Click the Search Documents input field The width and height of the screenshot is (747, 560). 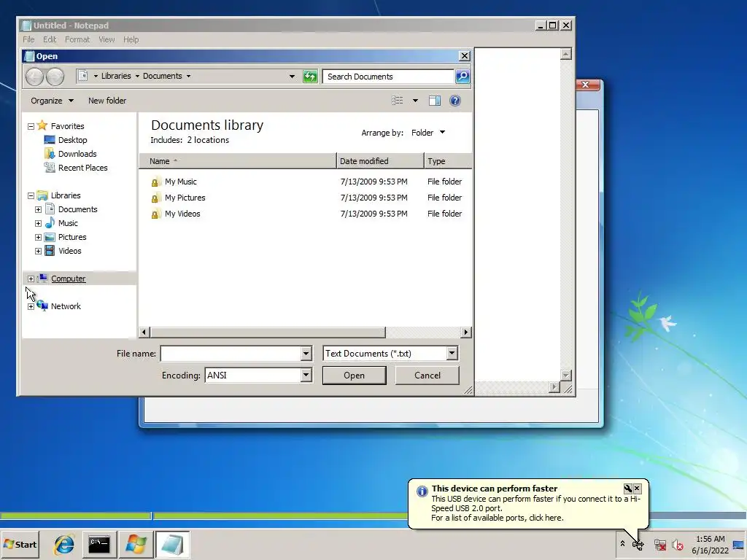pyautogui.click(x=388, y=76)
